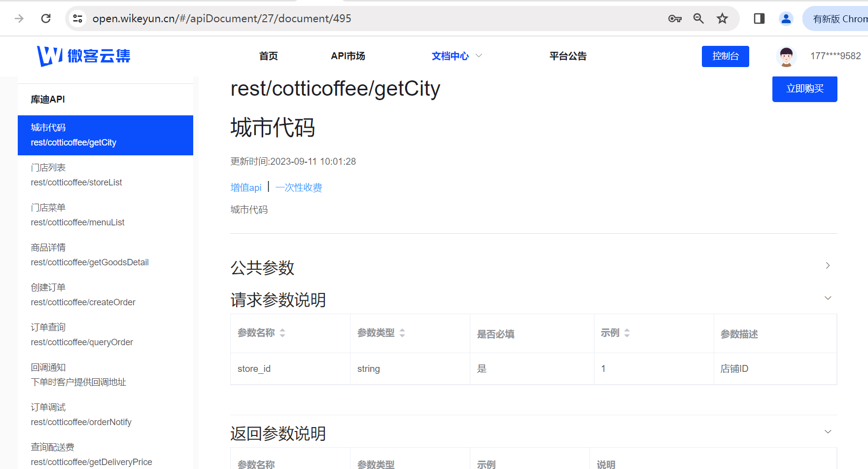
Task: Reload the page with refresh icon
Action: click(x=46, y=19)
